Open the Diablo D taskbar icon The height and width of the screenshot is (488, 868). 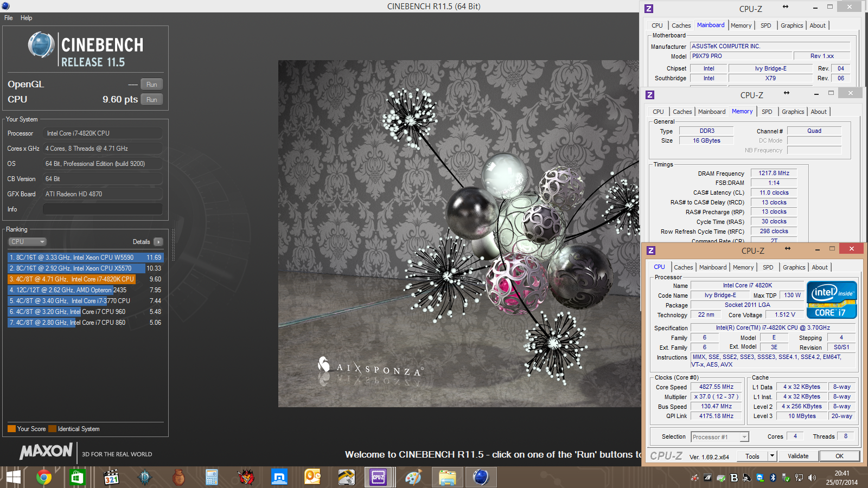[145, 477]
